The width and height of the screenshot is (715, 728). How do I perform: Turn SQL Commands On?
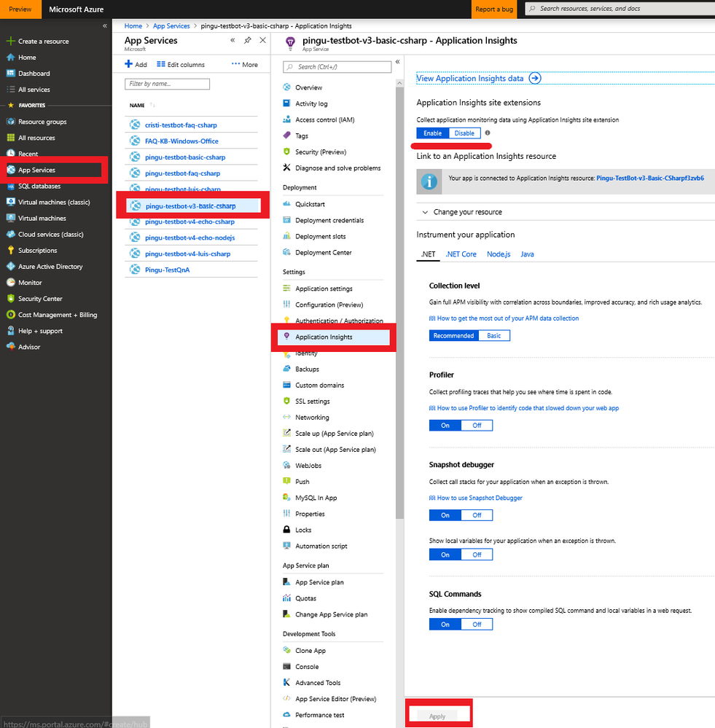(x=445, y=625)
